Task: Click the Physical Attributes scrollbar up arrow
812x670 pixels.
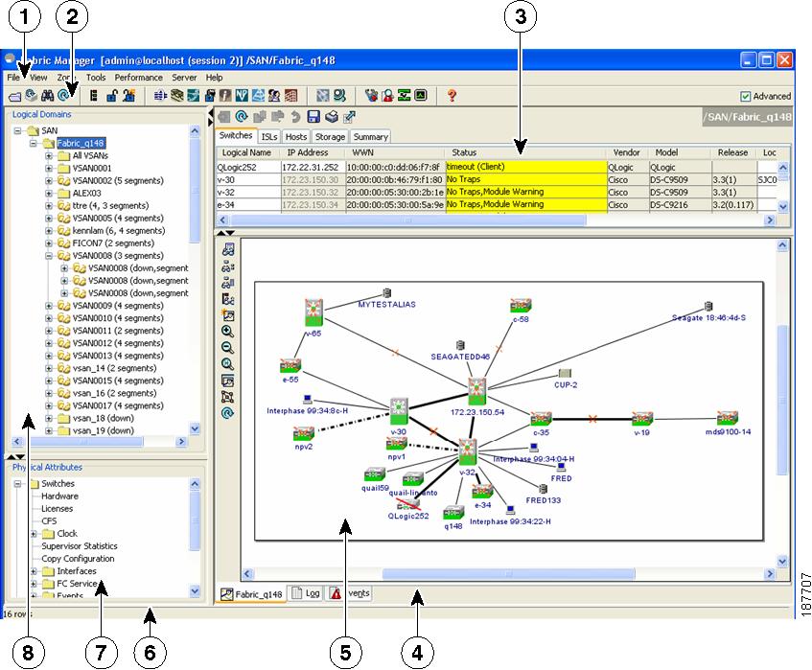Action: point(195,484)
